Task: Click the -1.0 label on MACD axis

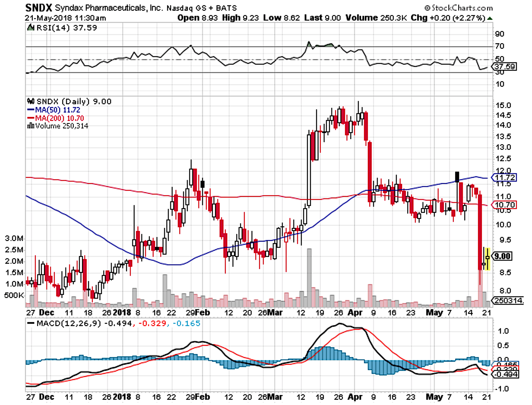Action: [502, 389]
